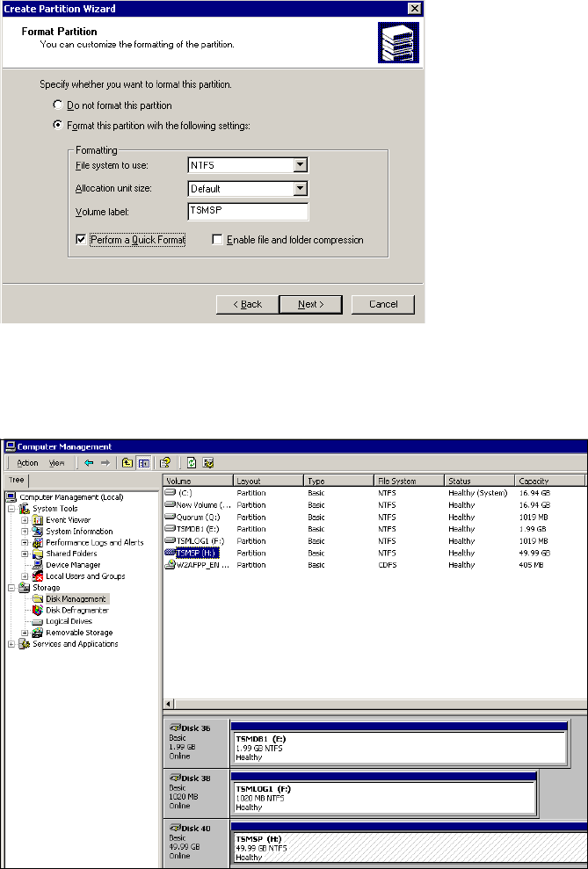The height and width of the screenshot is (869, 588).
Task: Click the Removable Storage icon in tree
Action: [37, 633]
